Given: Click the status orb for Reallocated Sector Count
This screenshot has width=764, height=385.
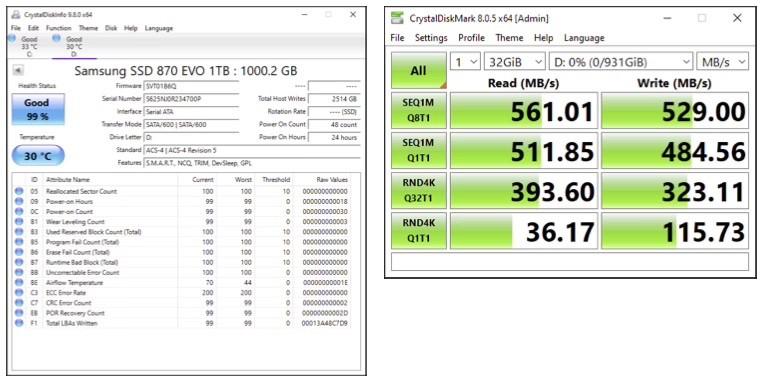Looking at the screenshot, I should tap(19, 191).
